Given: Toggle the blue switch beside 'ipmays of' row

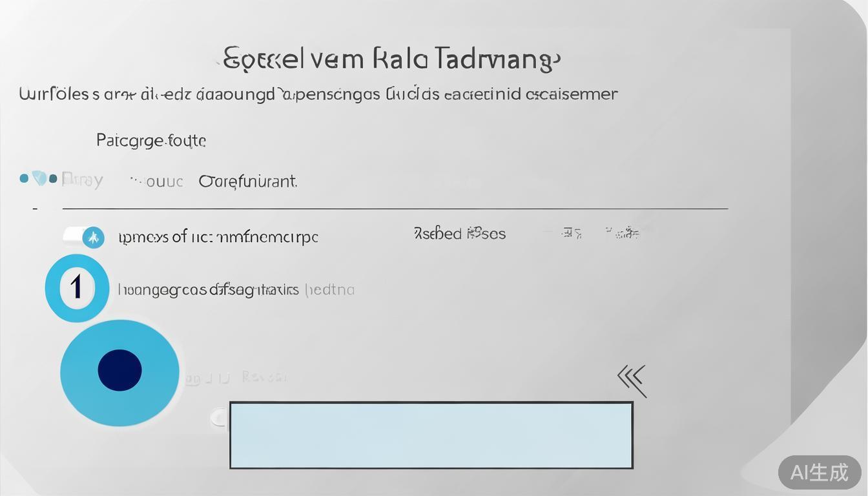Looking at the screenshot, I should click(x=85, y=238).
